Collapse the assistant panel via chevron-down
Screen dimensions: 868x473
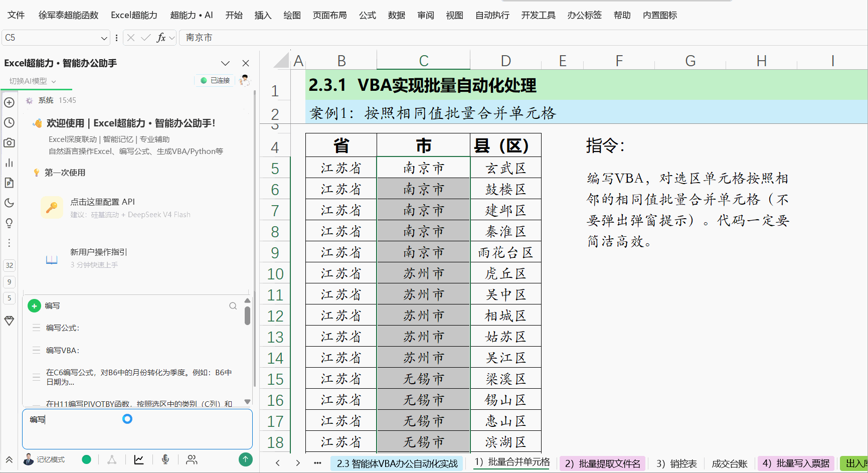click(225, 63)
